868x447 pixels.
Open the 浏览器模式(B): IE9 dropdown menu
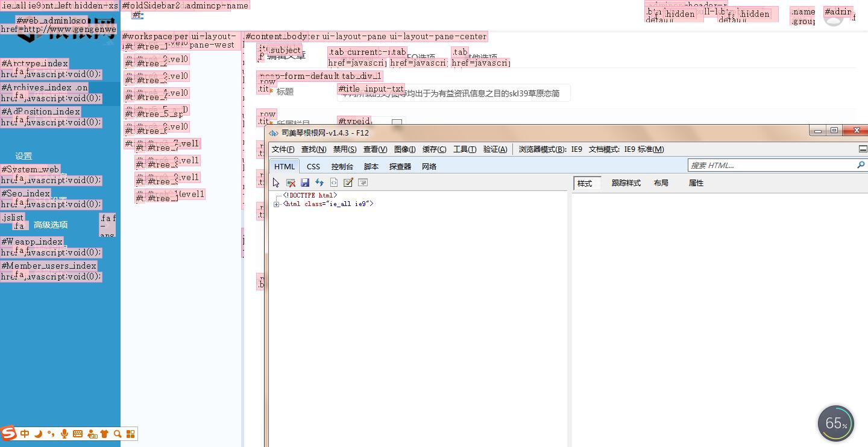click(x=550, y=149)
